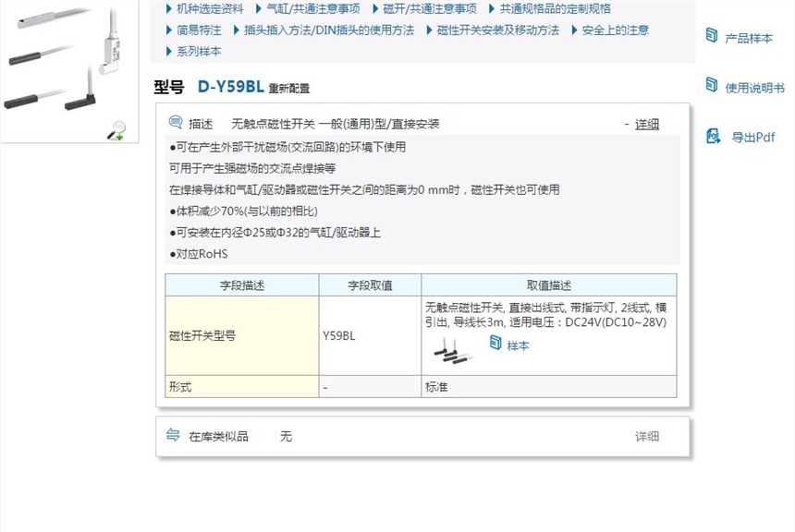The height and width of the screenshot is (532, 795).
Task: Click the 在库类似品 label
Action: 218,436
